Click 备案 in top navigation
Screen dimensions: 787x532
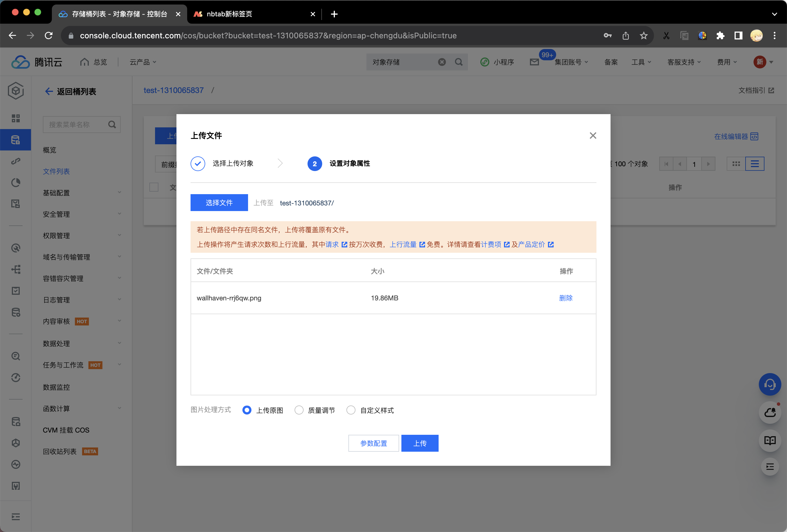pyautogui.click(x=611, y=62)
